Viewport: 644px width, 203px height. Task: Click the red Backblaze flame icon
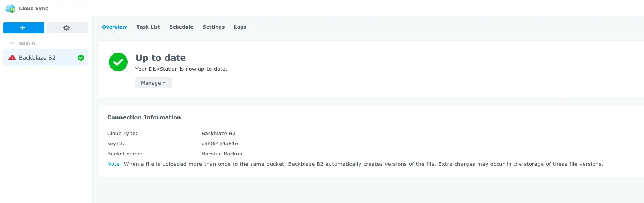pos(12,58)
